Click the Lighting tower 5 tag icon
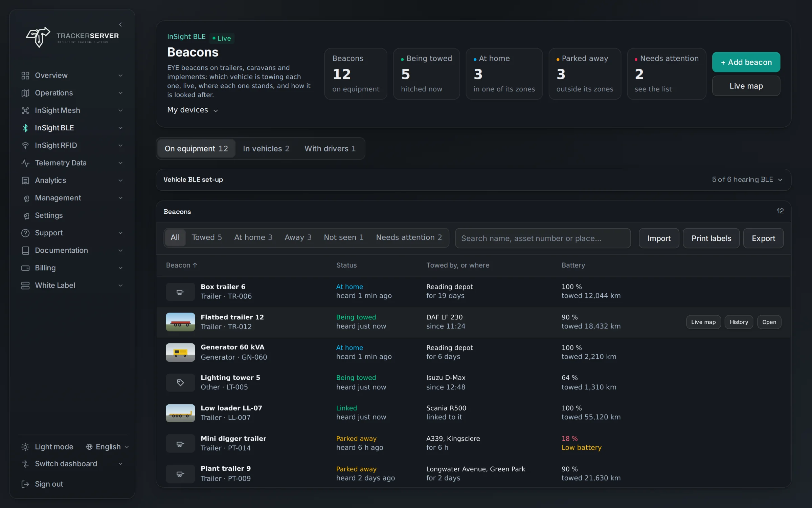812x508 pixels. pyautogui.click(x=180, y=383)
